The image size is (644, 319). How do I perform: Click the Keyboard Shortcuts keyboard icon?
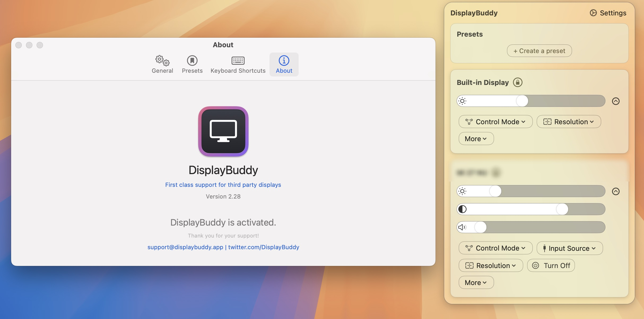[x=238, y=61]
